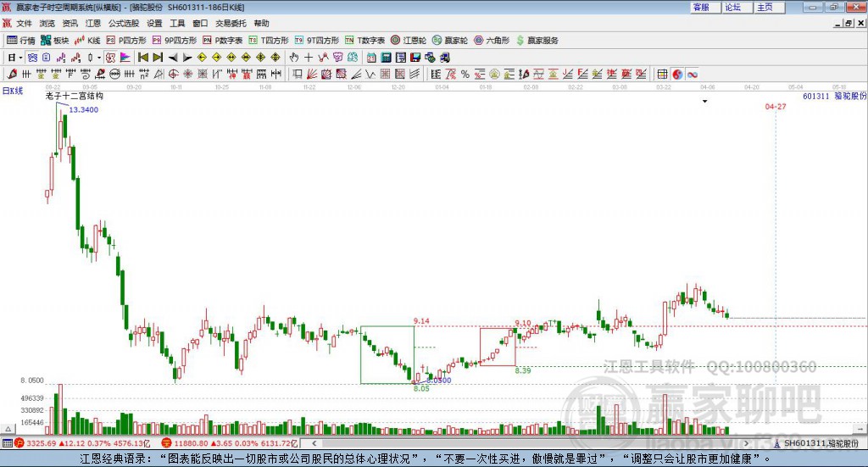Click the grid table icon
The width and height of the screenshot is (868, 467).
click(662, 74)
